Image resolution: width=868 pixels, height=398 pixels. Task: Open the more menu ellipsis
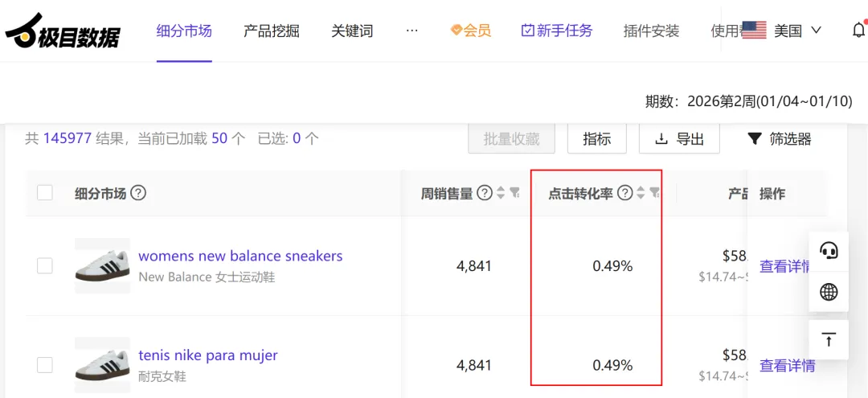tap(412, 31)
